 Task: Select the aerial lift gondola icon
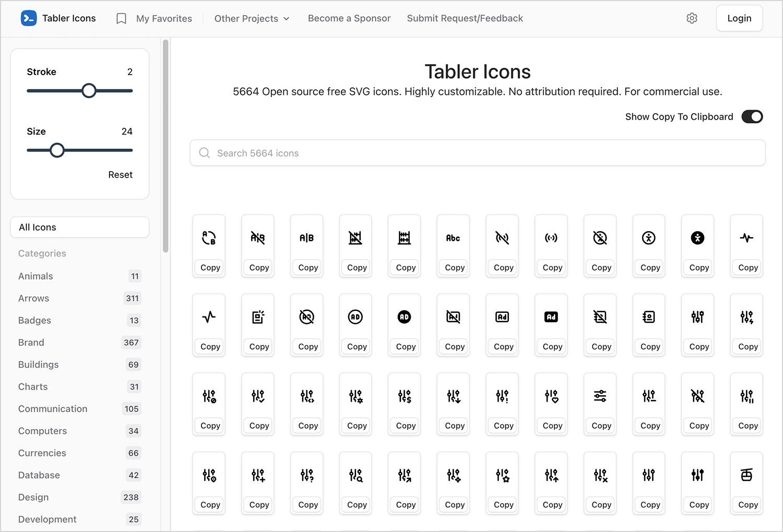coord(747,475)
